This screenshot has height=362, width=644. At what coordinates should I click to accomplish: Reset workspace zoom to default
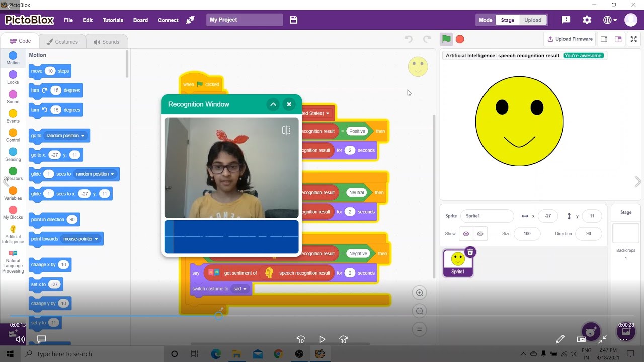pos(419,330)
